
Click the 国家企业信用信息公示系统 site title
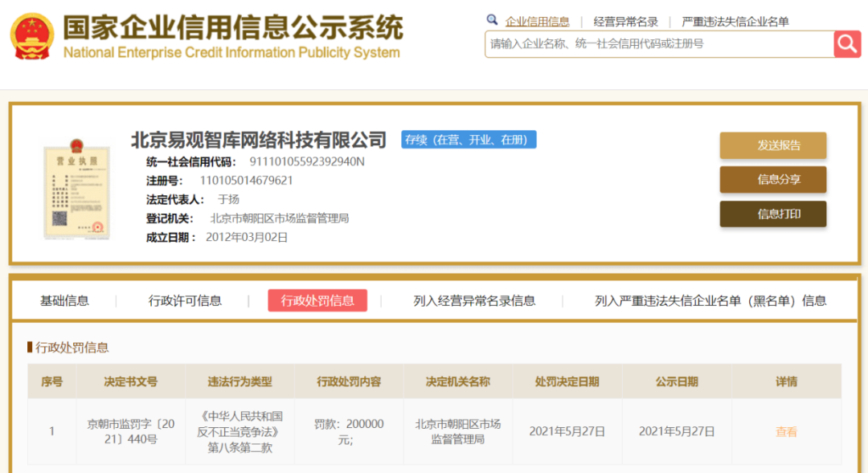click(x=233, y=30)
